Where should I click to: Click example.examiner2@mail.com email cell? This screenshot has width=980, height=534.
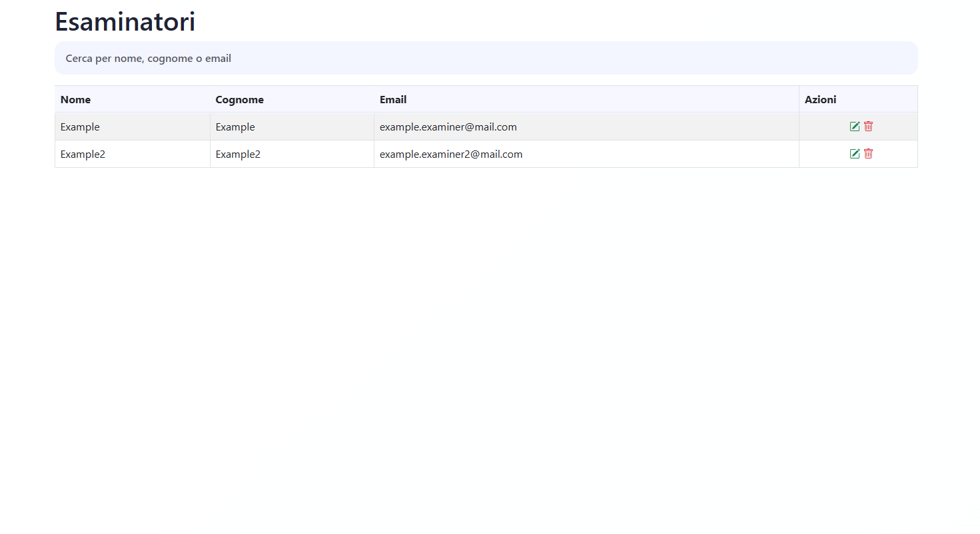[450, 154]
